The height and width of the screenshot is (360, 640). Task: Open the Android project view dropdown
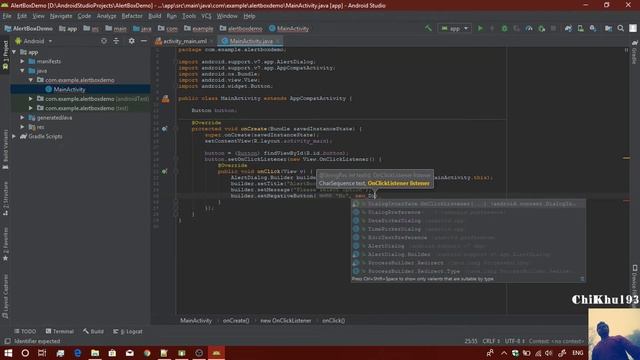[x=34, y=41]
